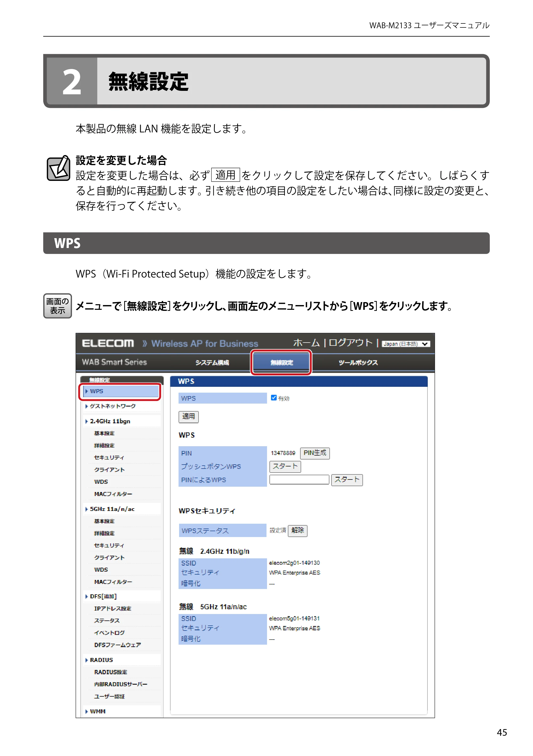Expand the 2.4GHz 11bgn section
This screenshot has width=533, height=756.
110,421
